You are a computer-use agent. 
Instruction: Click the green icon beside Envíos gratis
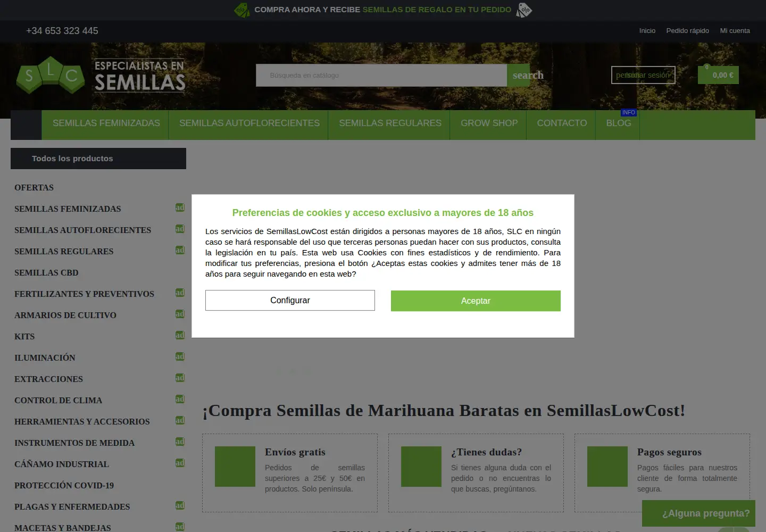point(235,467)
